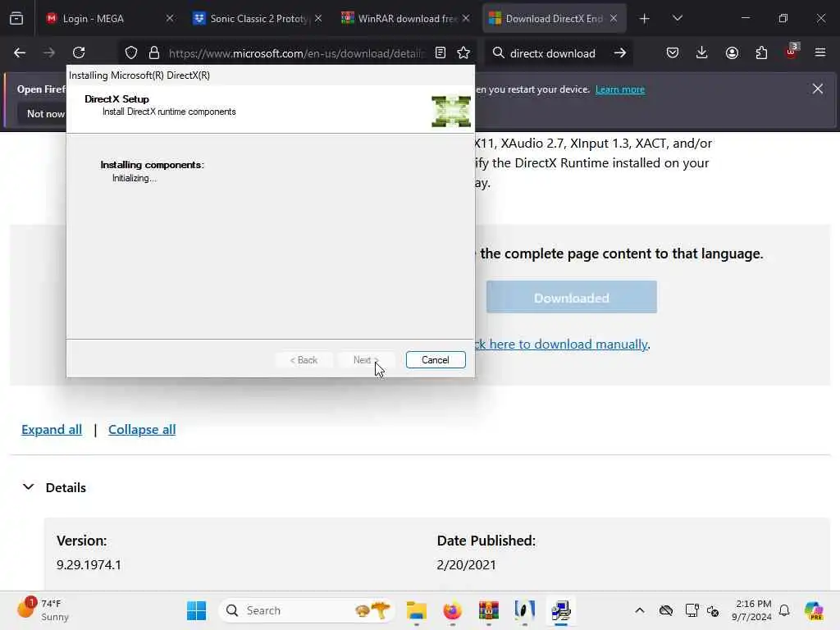Reload the current Microsoft page

click(x=79, y=53)
